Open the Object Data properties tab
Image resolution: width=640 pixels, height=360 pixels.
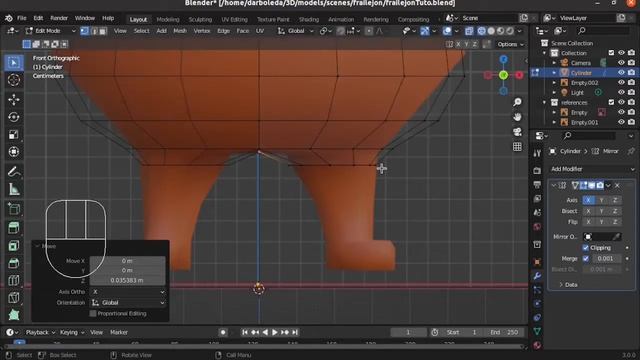click(x=537, y=331)
